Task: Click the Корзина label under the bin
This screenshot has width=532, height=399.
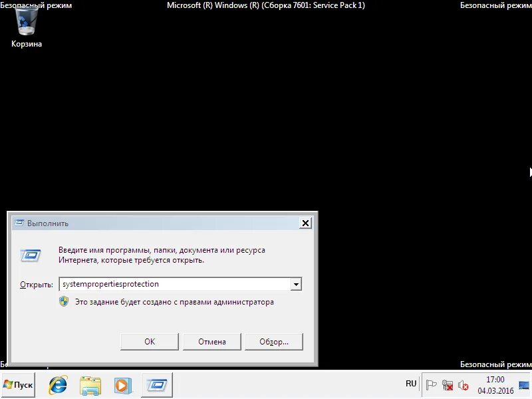Action: point(27,44)
